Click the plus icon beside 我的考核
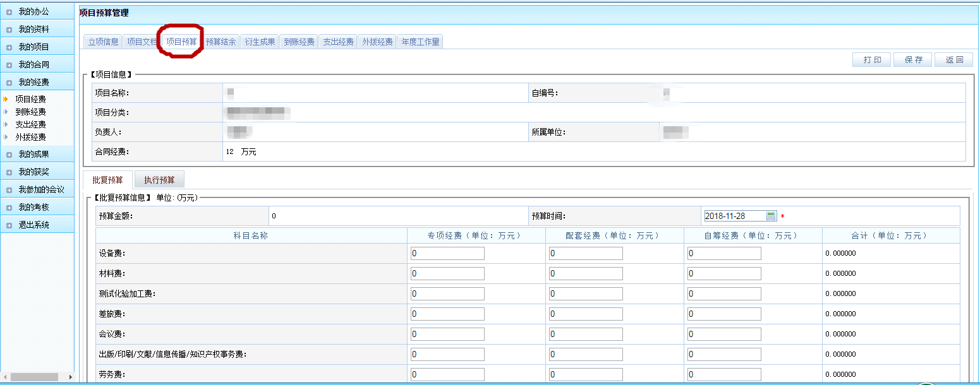Image resolution: width=980 pixels, height=385 pixels. pyautogui.click(x=9, y=208)
